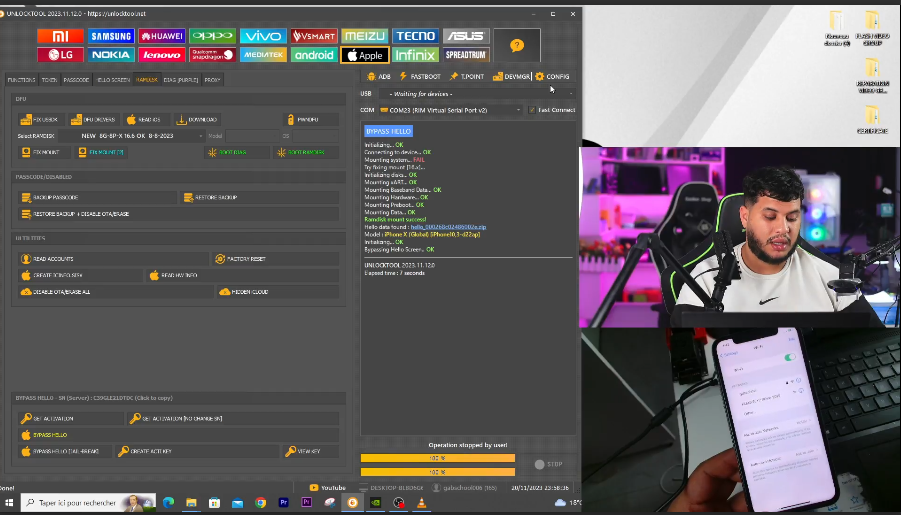
Task: Switch to the RAMDISK tab
Action: (147, 80)
